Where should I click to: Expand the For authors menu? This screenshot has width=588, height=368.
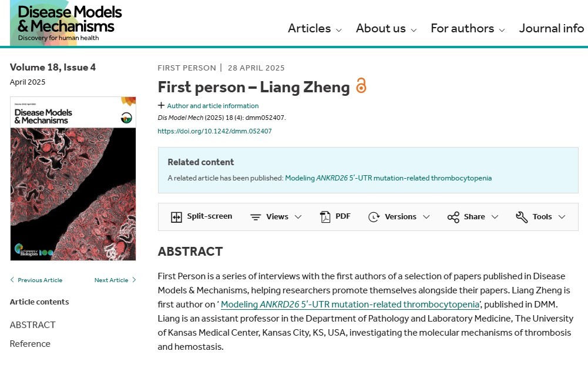click(468, 29)
